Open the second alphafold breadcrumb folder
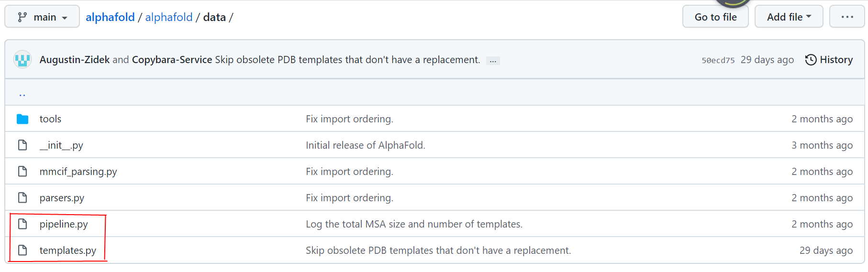The image size is (868, 272). pyautogui.click(x=169, y=17)
